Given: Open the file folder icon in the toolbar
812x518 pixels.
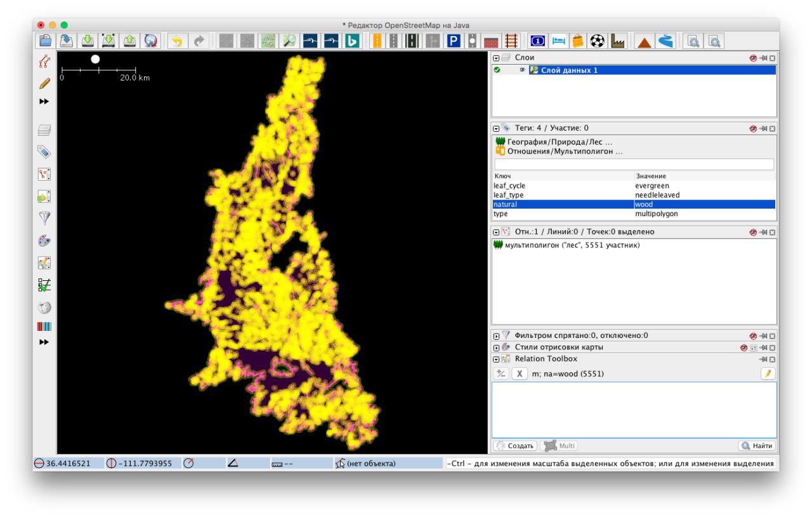Looking at the screenshot, I should pyautogui.click(x=46, y=41).
